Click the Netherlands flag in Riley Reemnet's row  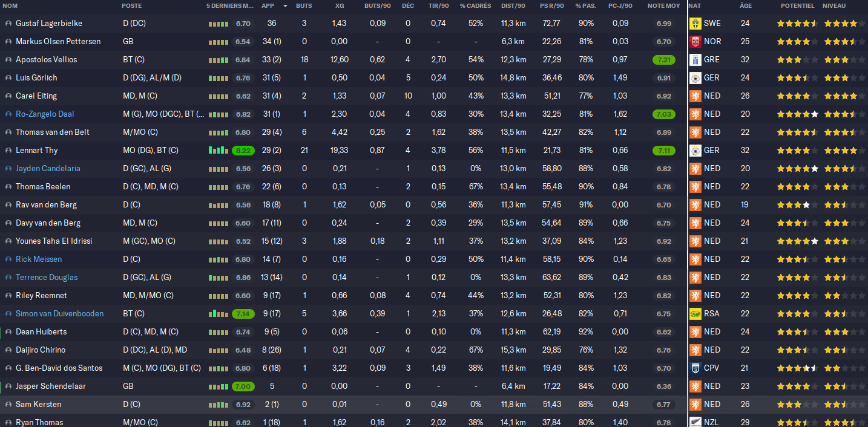click(695, 296)
